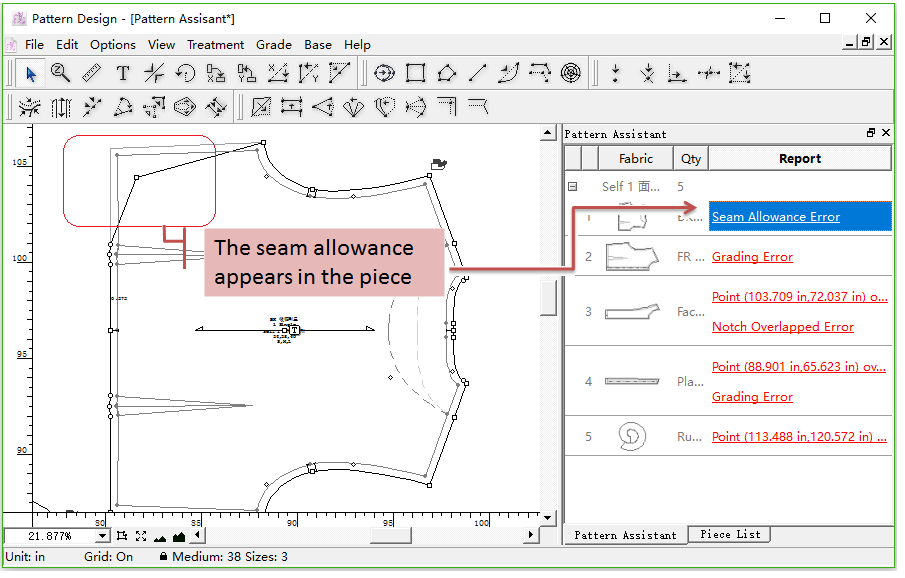
Task: Select the circle drawing tool
Action: click(x=385, y=73)
